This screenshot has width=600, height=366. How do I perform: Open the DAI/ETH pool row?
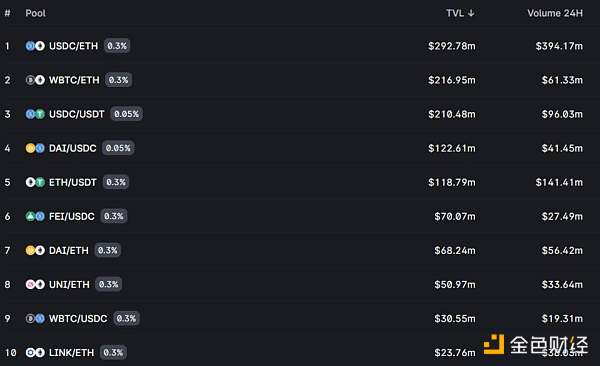pyautogui.click(x=300, y=250)
